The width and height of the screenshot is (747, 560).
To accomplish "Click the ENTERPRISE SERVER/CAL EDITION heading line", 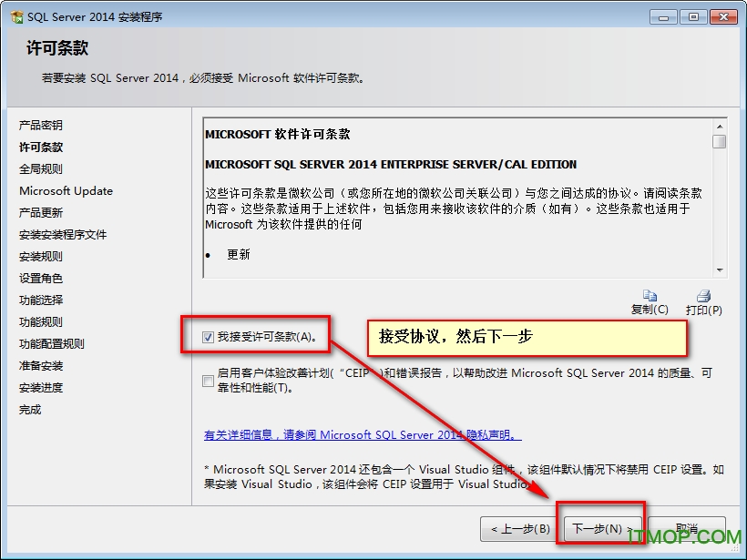I will [391, 164].
